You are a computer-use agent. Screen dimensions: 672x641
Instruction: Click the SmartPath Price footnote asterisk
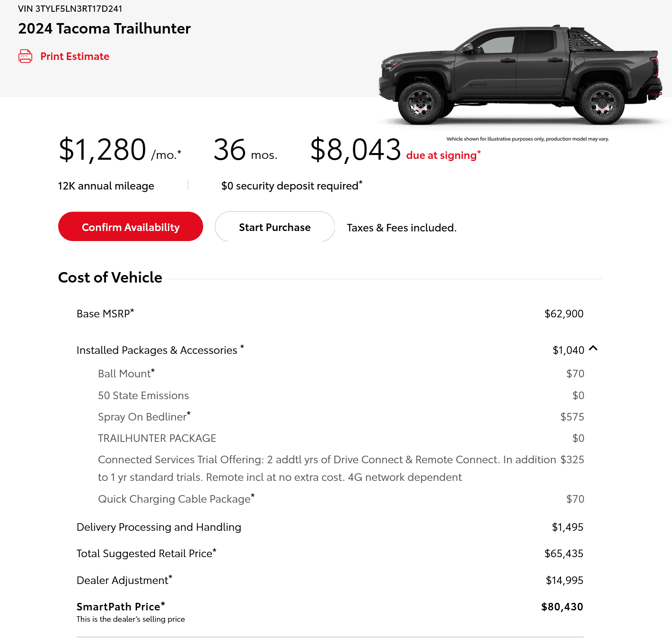click(163, 604)
